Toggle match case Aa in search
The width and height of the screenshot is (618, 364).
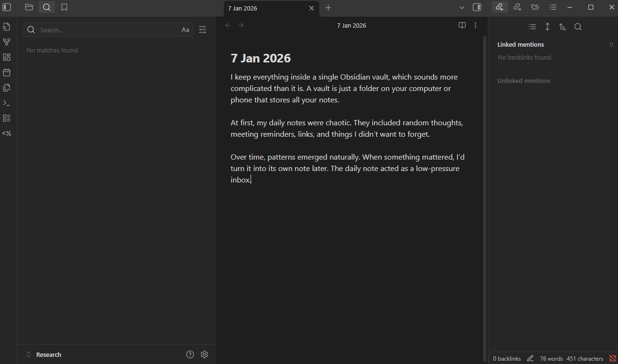[185, 30]
